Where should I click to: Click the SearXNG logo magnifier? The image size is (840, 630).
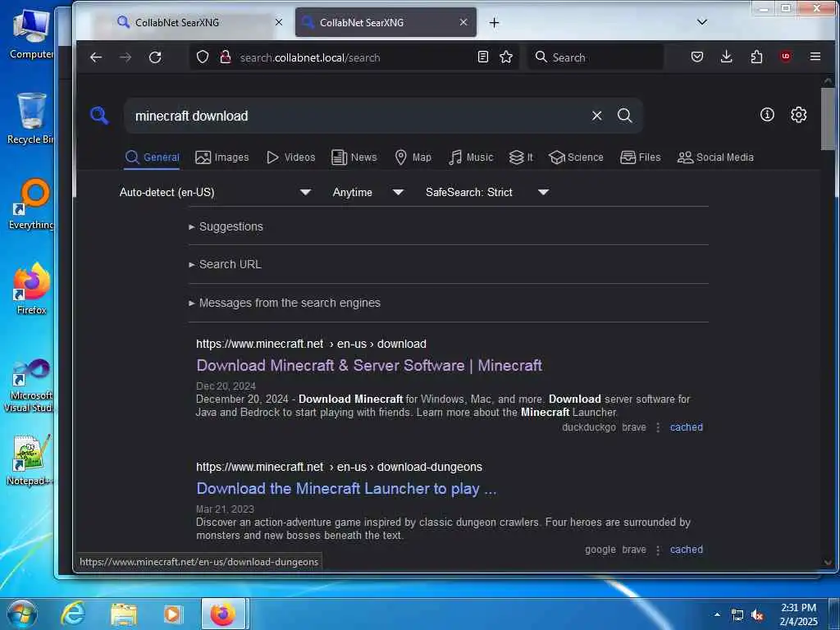tap(99, 115)
